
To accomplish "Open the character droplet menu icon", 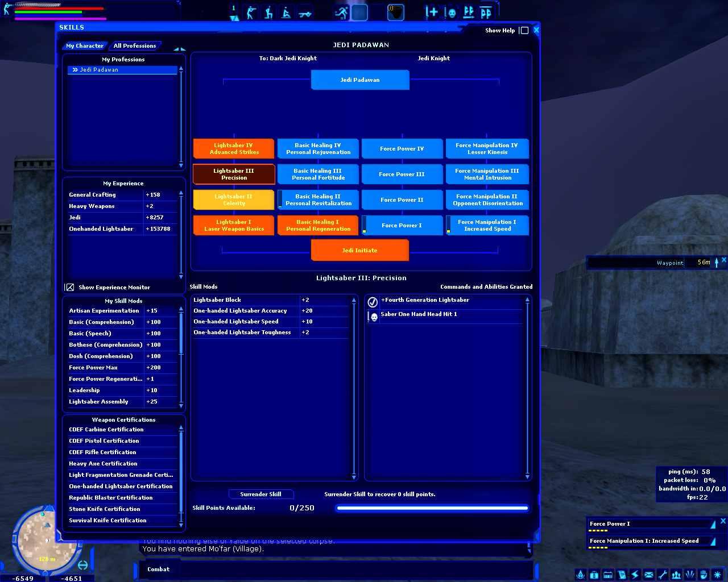I will click(x=580, y=575).
